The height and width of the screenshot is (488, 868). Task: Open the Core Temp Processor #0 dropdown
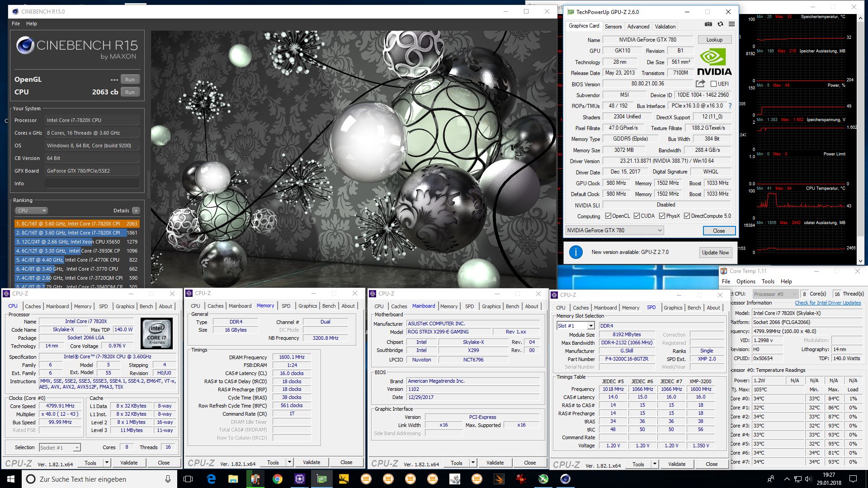(775, 294)
